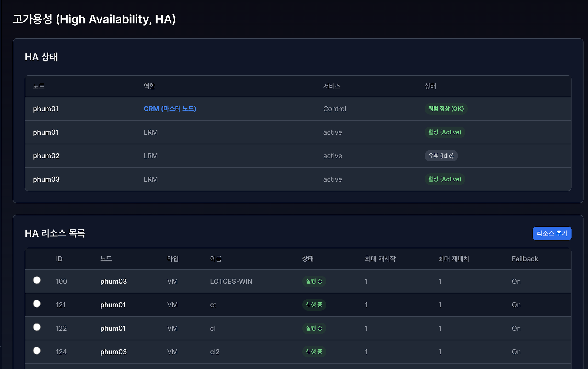The image size is (588, 369).
Task: Click the phum02 node row
Action: (46, 156)
